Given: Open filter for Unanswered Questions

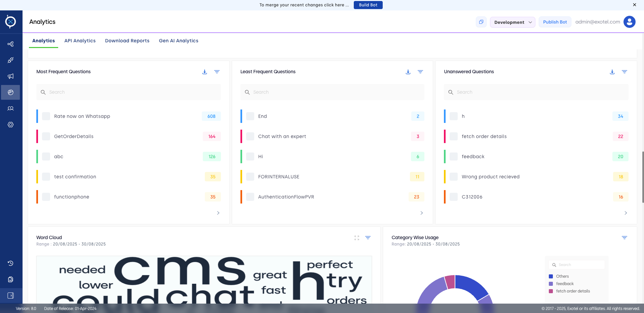Looking at the screenshot, I should [624, 72].
